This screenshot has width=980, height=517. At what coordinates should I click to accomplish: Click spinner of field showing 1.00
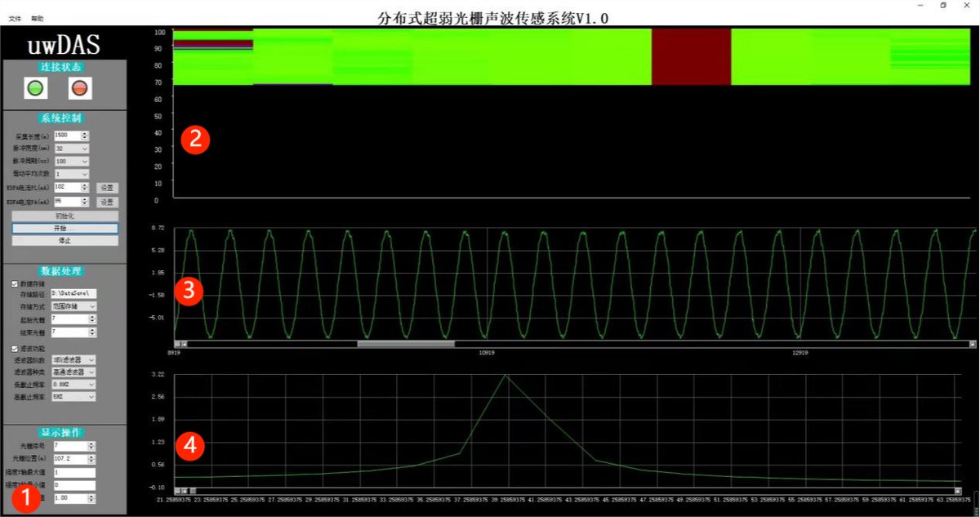click(x=93, y=497)
